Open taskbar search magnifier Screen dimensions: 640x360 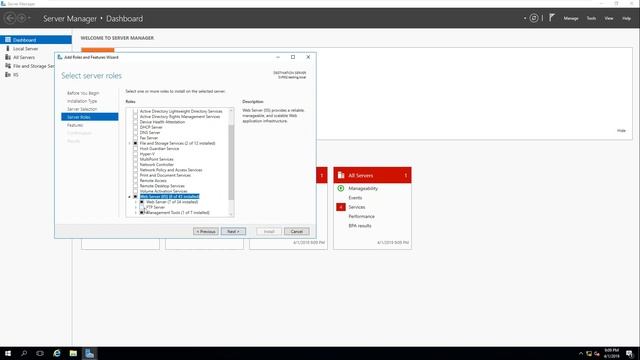tap(24, 353)
